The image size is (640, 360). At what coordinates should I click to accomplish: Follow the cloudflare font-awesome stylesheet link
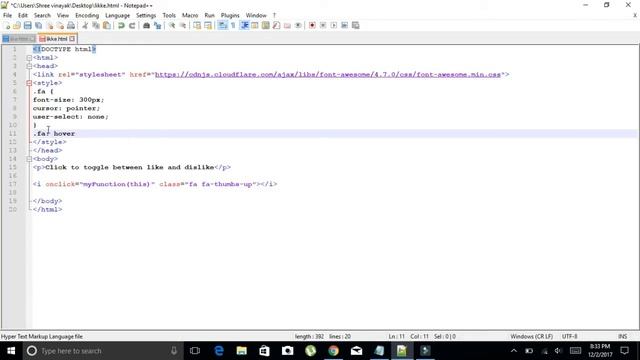328,74
